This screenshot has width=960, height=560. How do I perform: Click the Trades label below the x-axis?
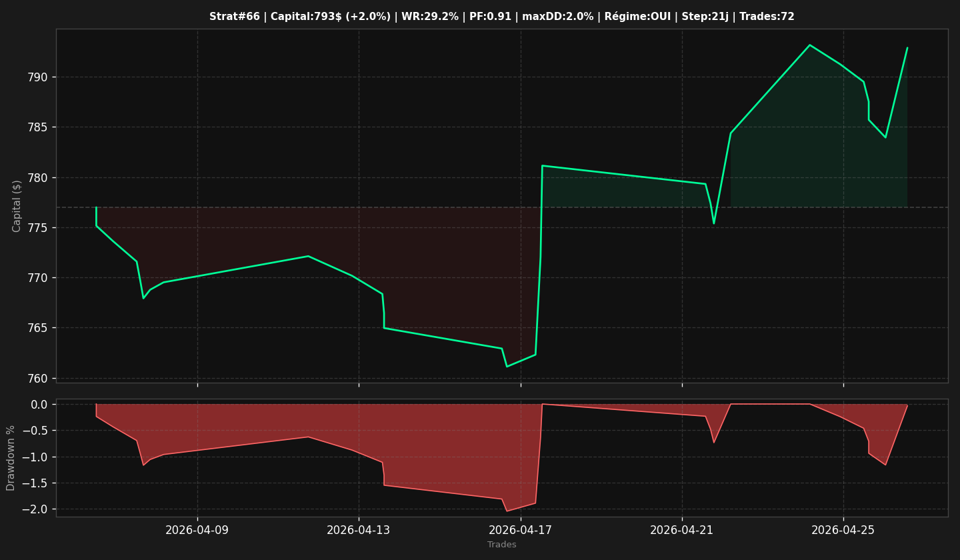click(x=502, y=545)
